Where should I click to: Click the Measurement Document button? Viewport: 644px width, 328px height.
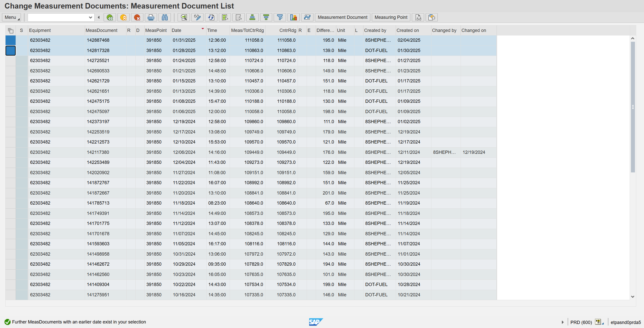pyautogui.click(x=342, y=17)
